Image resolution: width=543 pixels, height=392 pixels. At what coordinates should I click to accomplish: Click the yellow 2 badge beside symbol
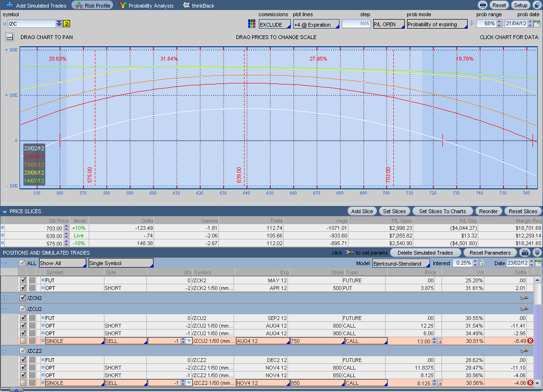point(66,24)
